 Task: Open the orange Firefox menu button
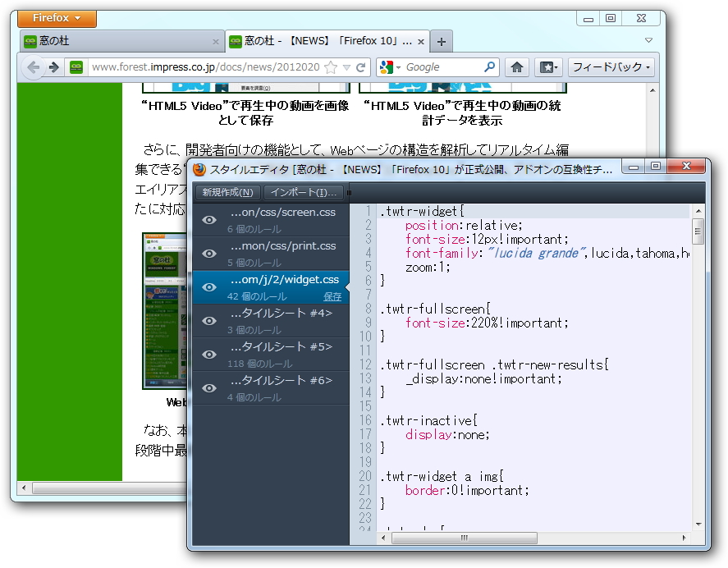(57, 18)
